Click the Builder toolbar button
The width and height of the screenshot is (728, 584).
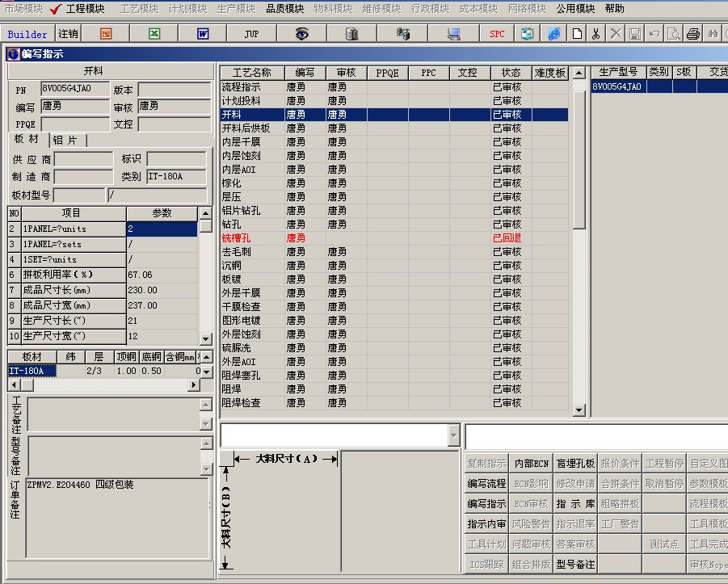click(27, 34)
